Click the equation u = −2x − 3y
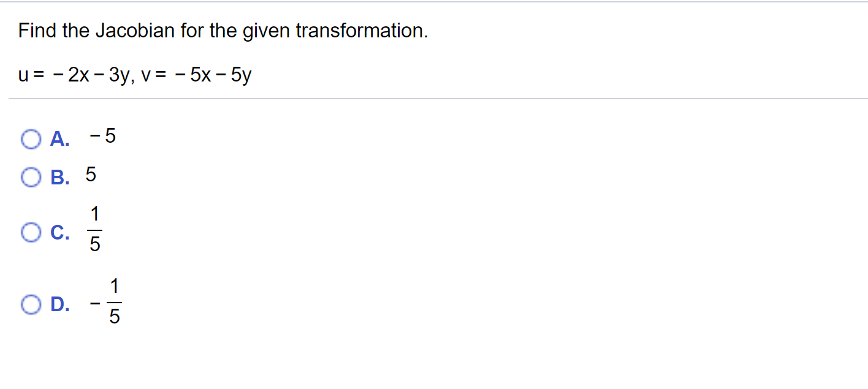The height and width of the screenshot is (389, 868). click(x=77, y=74)
